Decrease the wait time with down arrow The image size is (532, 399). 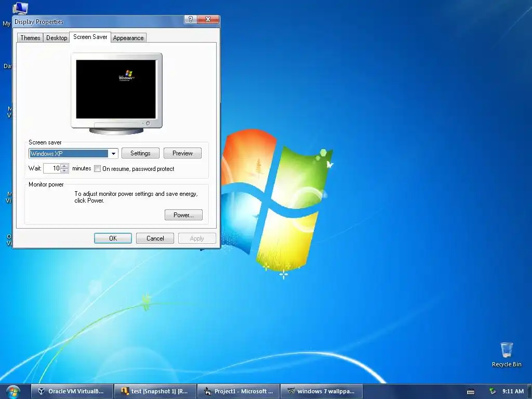[x=64, y=170]
